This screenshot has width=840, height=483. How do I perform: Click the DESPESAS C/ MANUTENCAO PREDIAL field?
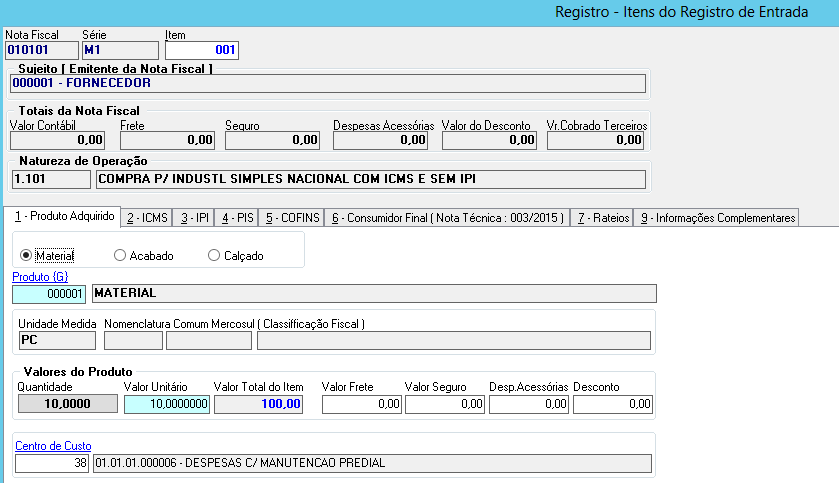click(x=372, y=464)
